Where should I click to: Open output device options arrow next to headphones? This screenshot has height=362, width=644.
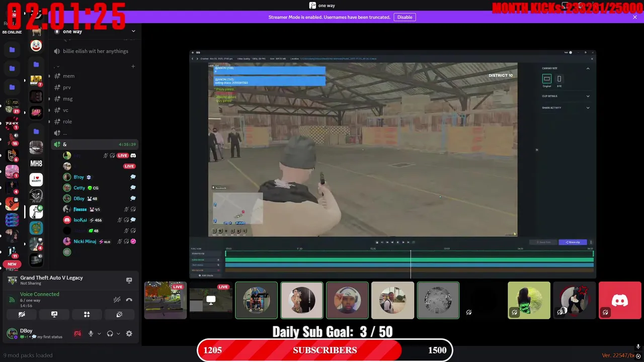118,333
